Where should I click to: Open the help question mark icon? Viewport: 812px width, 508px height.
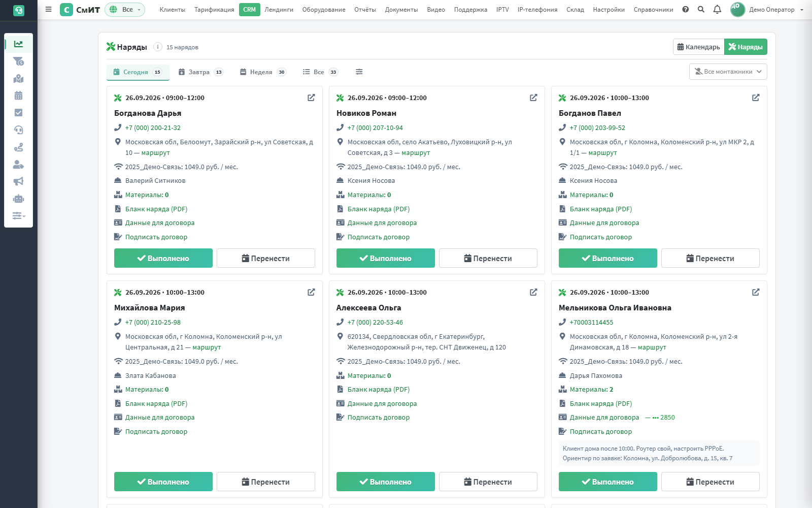click(x=686, y=9)
